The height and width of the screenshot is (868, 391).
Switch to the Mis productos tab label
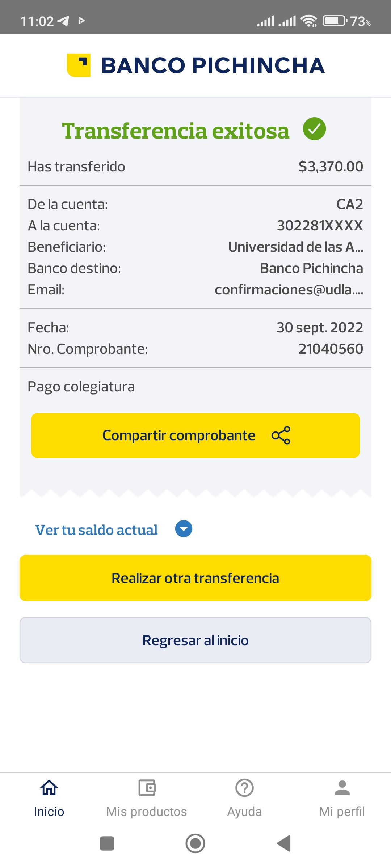point(147,812)
